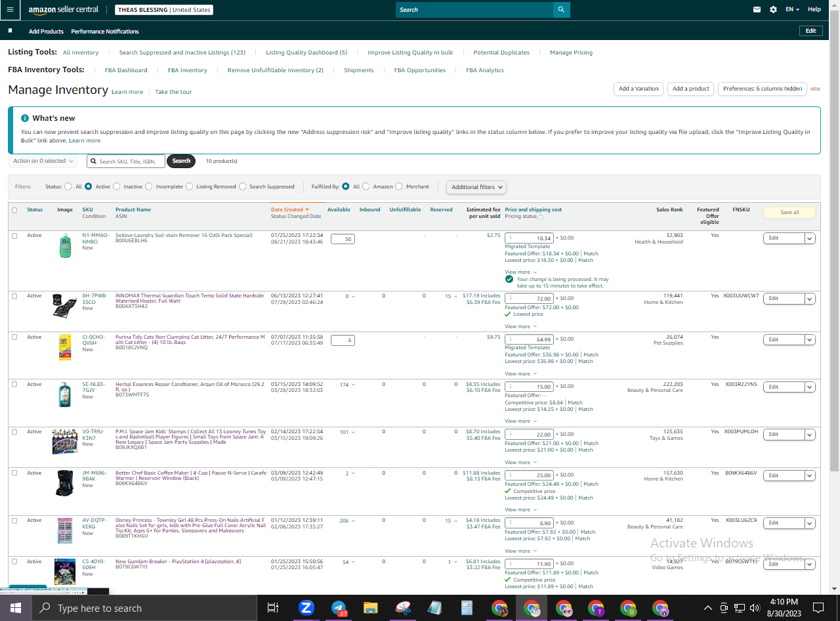
Task: Open Snipping Tool from the taskbar
Action: [403, 608]
